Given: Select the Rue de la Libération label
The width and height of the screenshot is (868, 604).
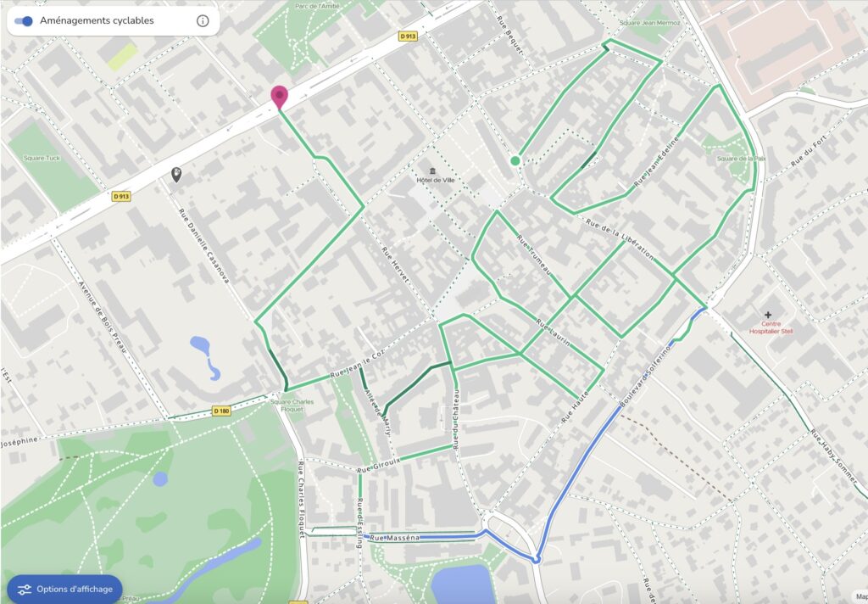Looking at the screenshot, I should 620,239.
